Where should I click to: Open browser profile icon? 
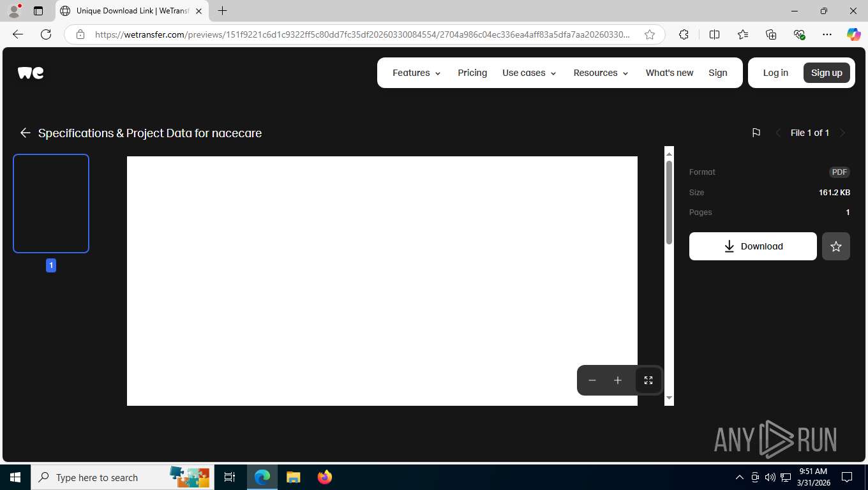[x=13, y=11]
